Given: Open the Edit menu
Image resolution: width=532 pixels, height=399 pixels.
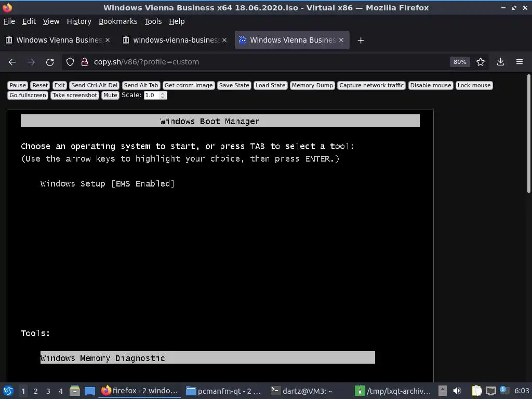Looking at the screenshot, I should [x=29, y=21].
